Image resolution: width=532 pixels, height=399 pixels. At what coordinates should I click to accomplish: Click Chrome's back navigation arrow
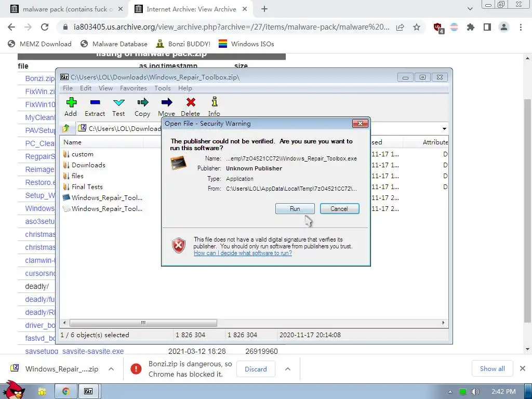(11, 27)
